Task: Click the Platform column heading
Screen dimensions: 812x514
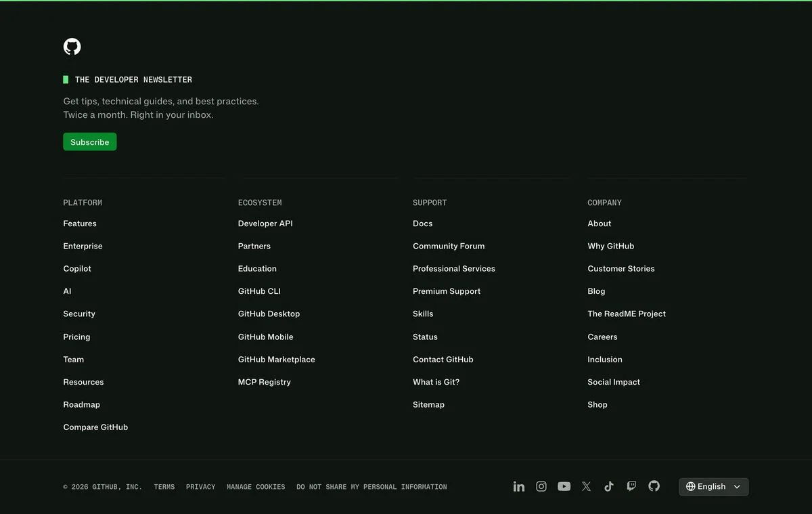Action: [x=83, y=202]
